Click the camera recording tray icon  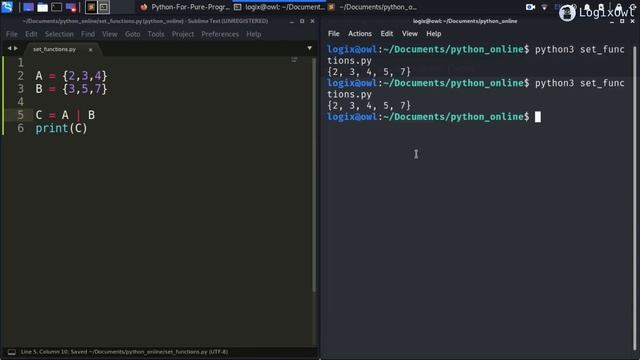[x=530, y=7]
